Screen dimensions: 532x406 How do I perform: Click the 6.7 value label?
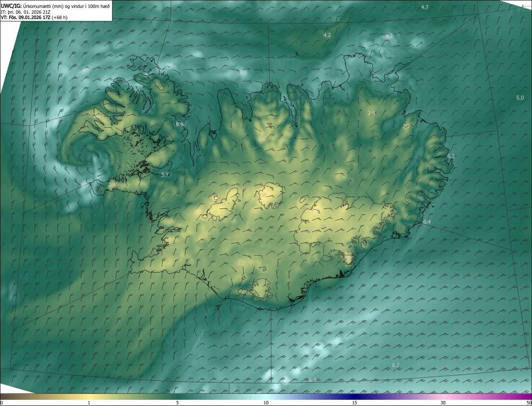point(396,365)
